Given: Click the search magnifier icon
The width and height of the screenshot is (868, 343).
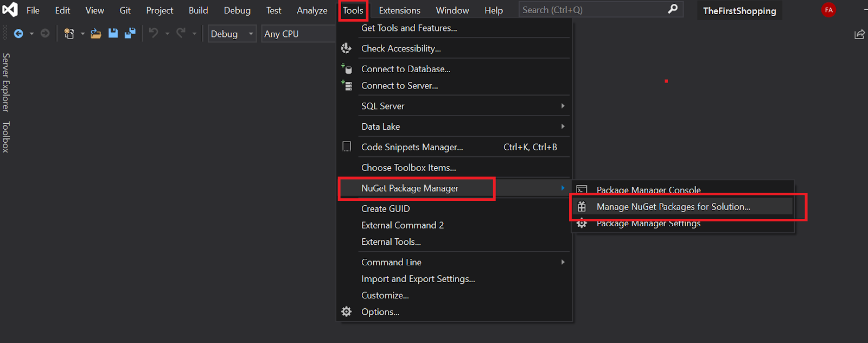Looking at the screenshot, I should coord(673,9).
